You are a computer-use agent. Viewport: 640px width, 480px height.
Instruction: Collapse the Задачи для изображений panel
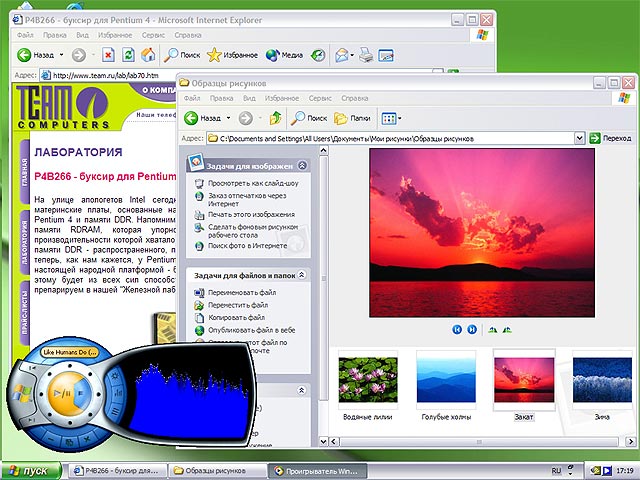click(302, 166)
